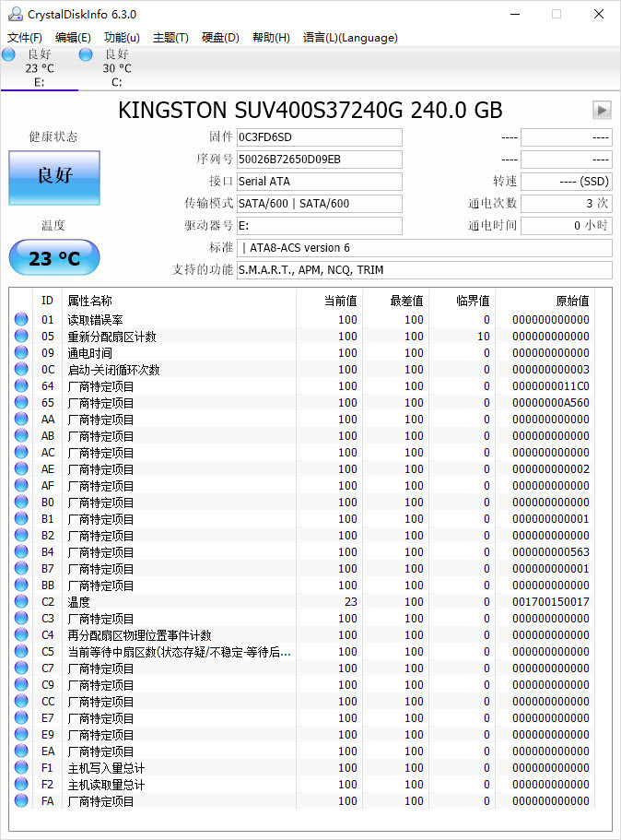The width and height of the screenshot is (621, 840).
Task: Click status icon for attribute E7
Action: point(21,718)
